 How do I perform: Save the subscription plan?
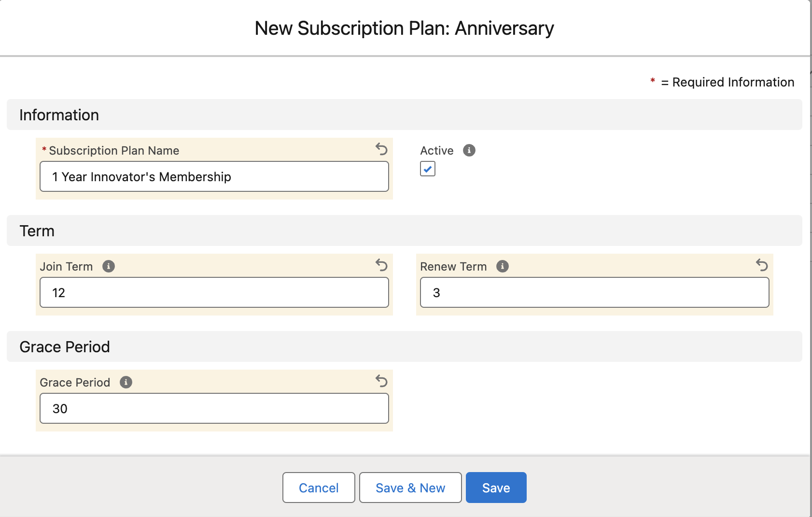click(496, 488)
